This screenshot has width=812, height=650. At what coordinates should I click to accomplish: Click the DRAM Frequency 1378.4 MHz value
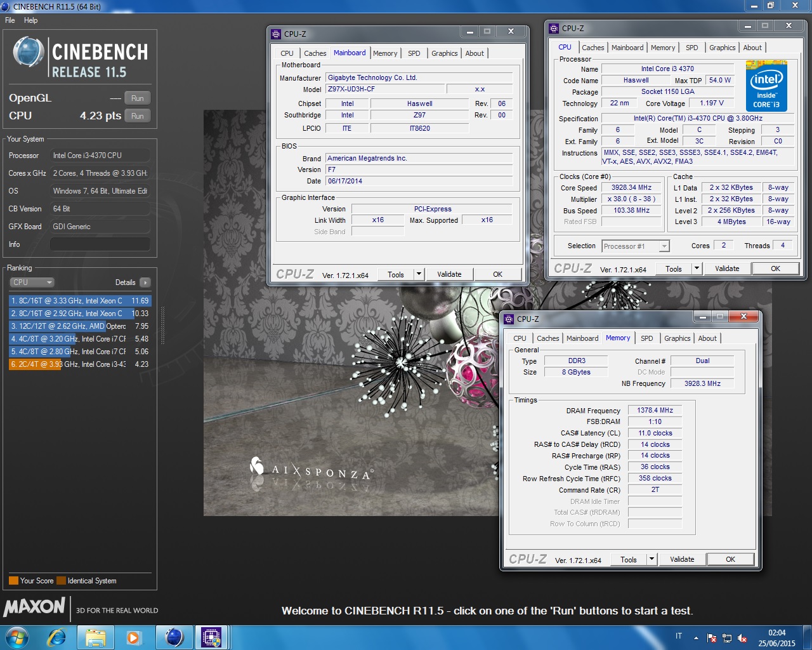655,411
